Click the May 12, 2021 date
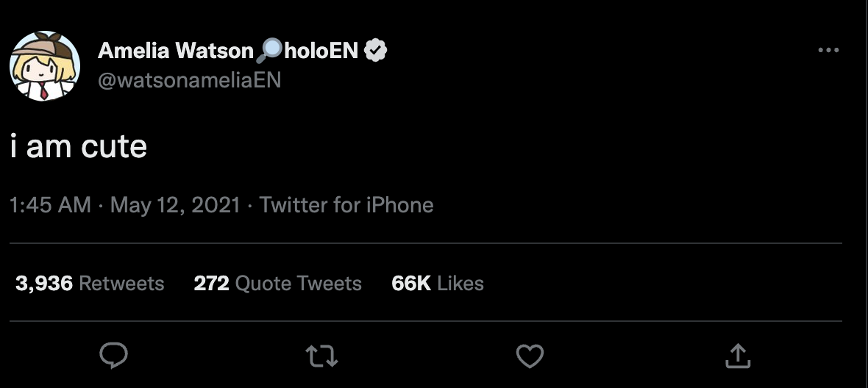This screenshot has height=388, width=868. 175,205
